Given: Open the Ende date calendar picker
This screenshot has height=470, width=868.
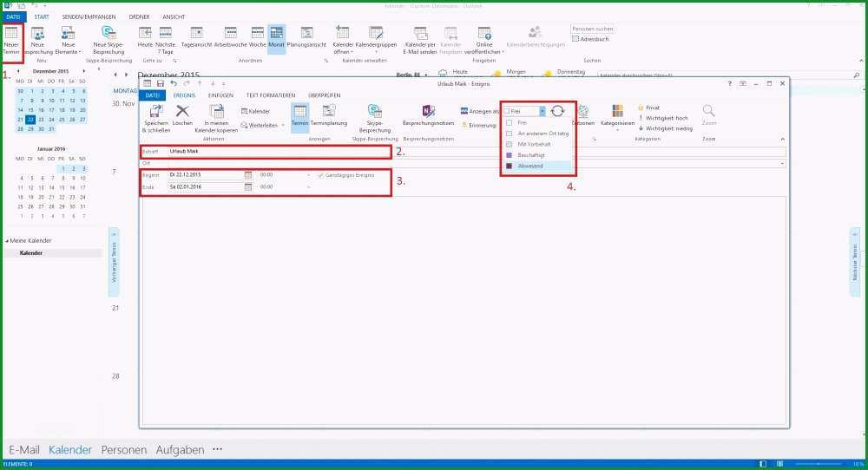Looking at the screenshot, I should tap(248, 187).
